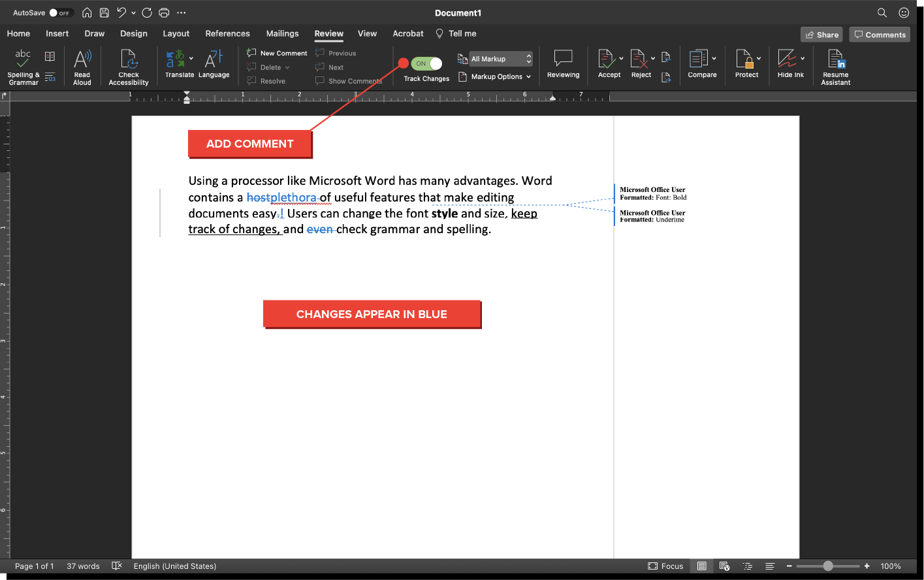
Task: Start Read Aloud
Action: coord(82,67)
